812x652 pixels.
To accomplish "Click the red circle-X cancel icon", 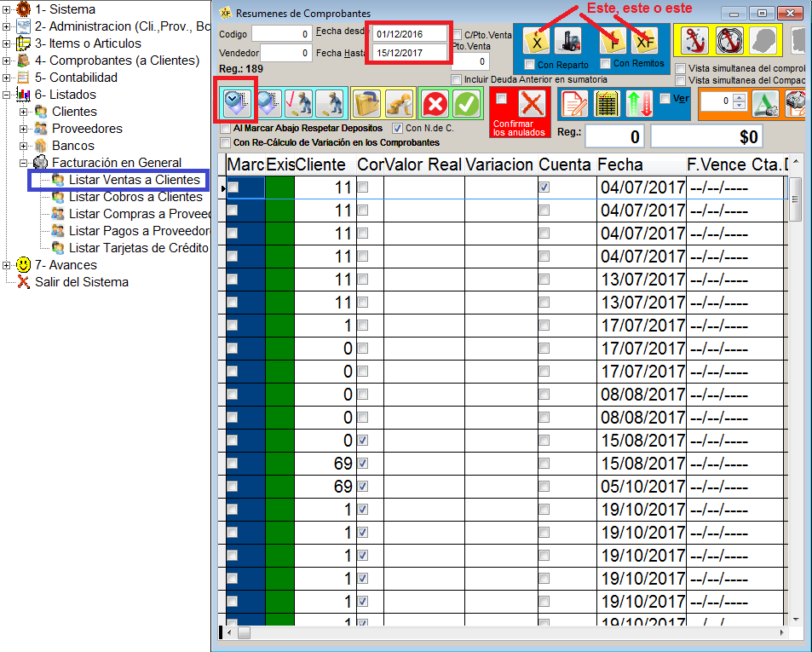I will pos(436,103).
